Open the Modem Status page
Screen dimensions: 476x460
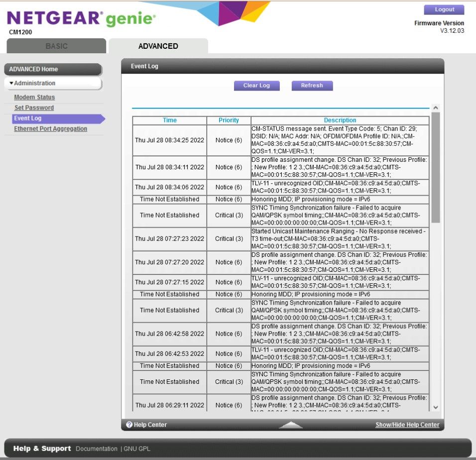(33, 97)
